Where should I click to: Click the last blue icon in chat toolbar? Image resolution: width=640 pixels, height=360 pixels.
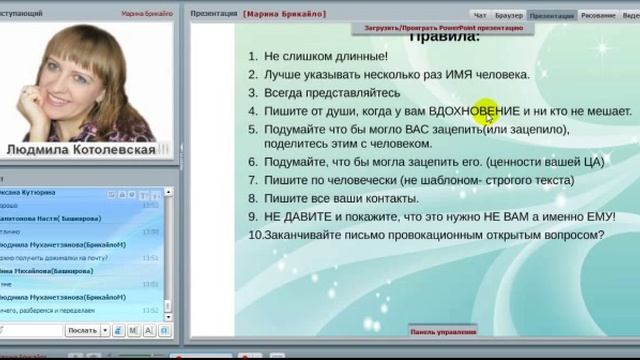(x=164, y=330)
